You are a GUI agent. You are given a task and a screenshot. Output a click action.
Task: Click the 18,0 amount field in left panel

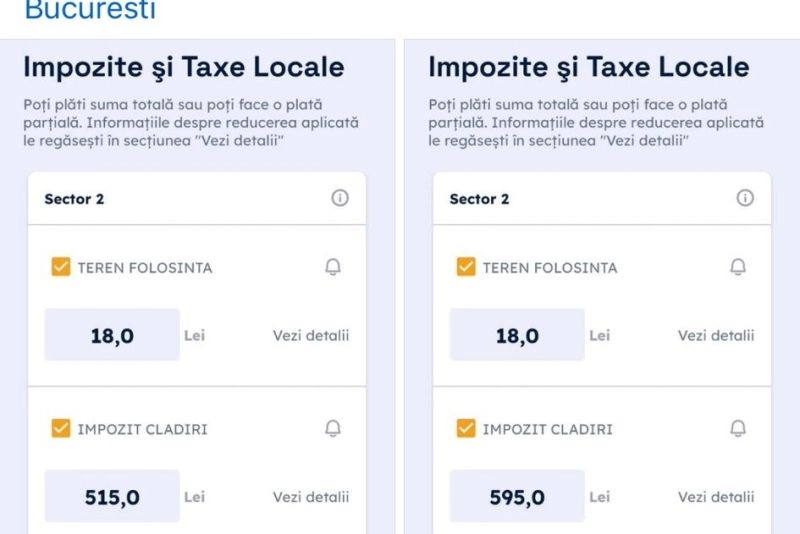pos(112,335)
